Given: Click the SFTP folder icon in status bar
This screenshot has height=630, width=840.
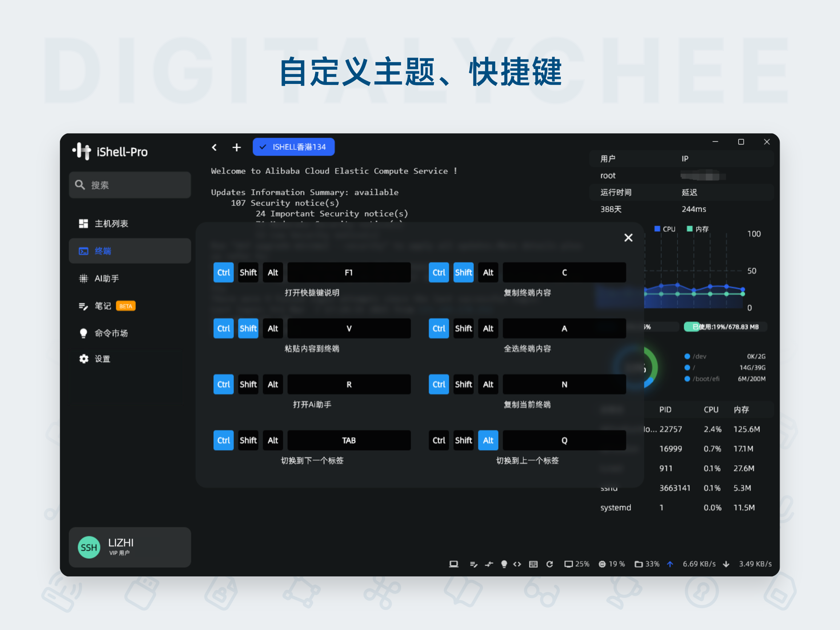Looking at the screenshot, I should (x=639, y=564).
